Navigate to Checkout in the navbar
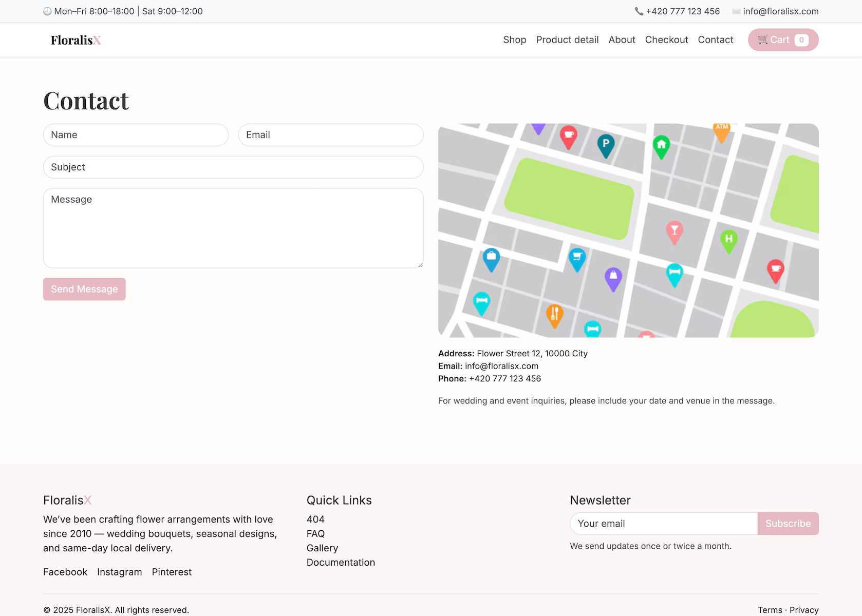This screenshot has height=616, width=862. pyautogui.click(x=666, y=40)
